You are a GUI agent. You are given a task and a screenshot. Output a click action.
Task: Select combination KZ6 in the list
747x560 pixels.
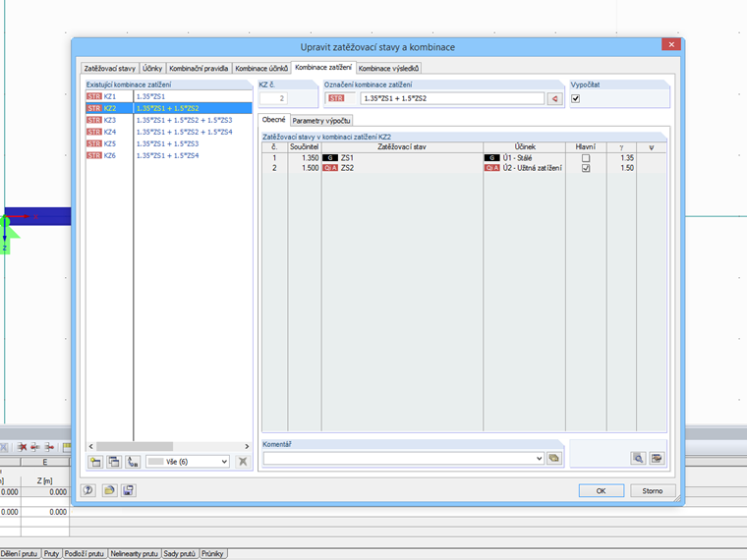[169, 155]
